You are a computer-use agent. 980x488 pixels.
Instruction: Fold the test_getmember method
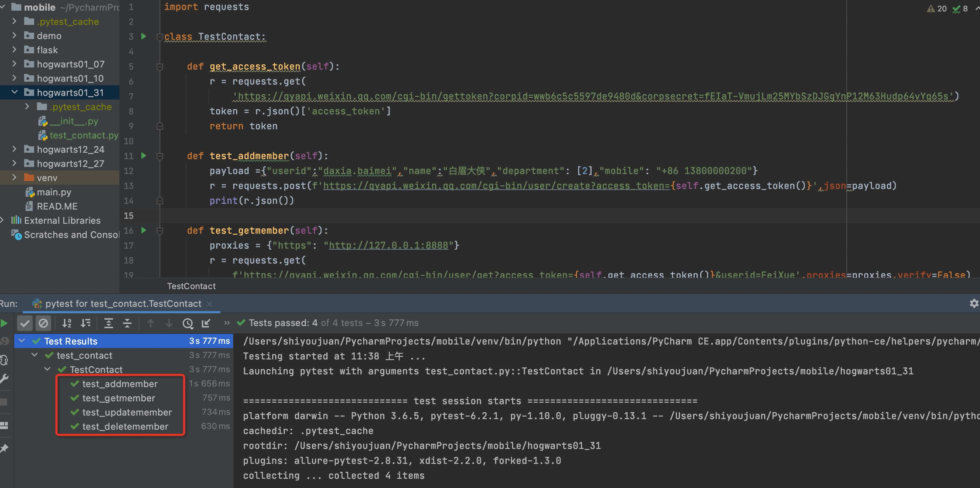point(160,231)
